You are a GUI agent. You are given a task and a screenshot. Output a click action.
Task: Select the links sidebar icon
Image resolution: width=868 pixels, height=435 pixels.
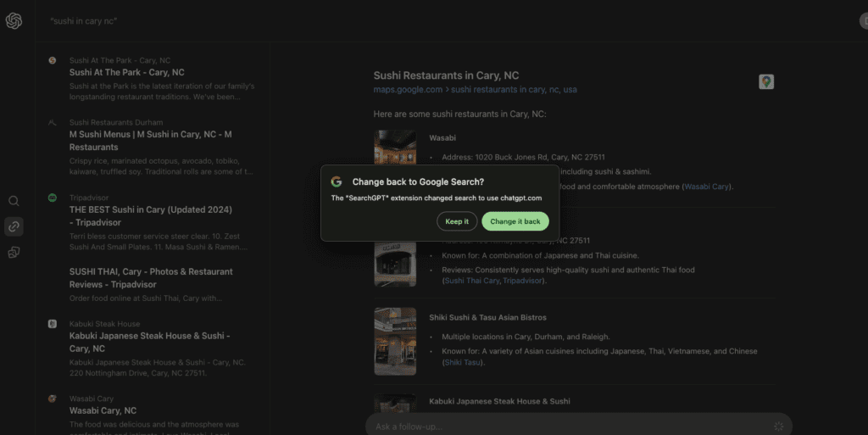coord(14,226)
